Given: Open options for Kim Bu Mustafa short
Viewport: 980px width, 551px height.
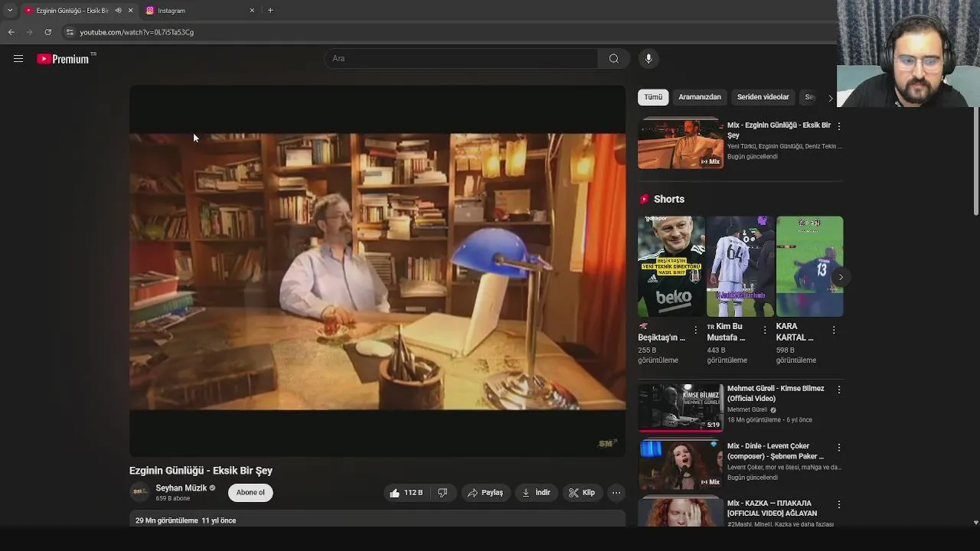Looking at the screenshot, I should click(x=764, y=330).
